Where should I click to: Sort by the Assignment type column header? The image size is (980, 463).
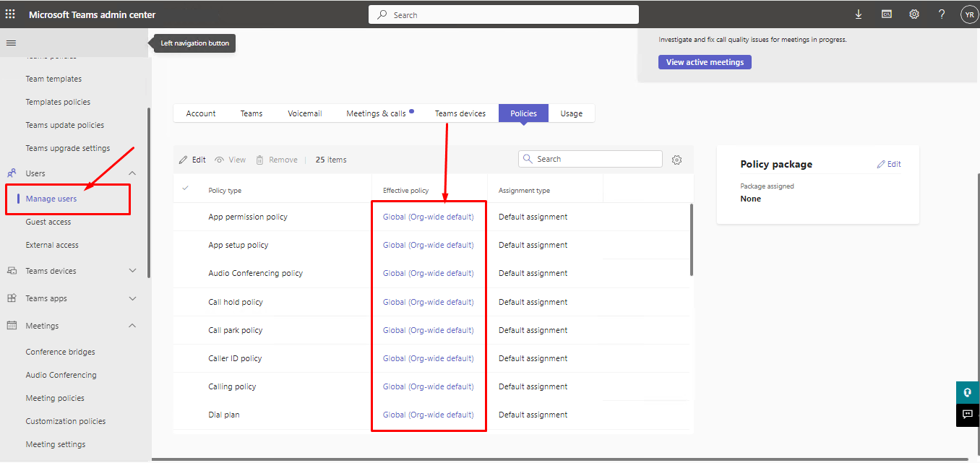pyautogui.click(x=524, y=191)
